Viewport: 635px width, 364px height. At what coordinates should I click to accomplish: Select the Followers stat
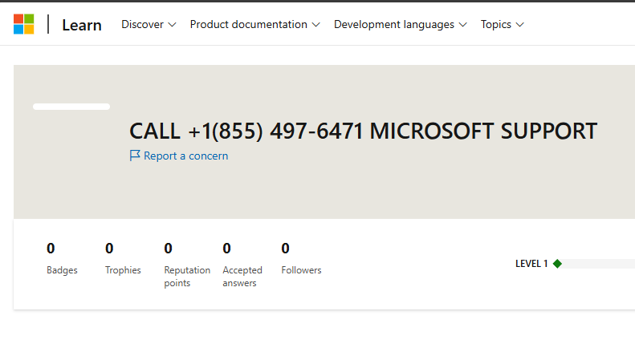click(x=301, y=258)
